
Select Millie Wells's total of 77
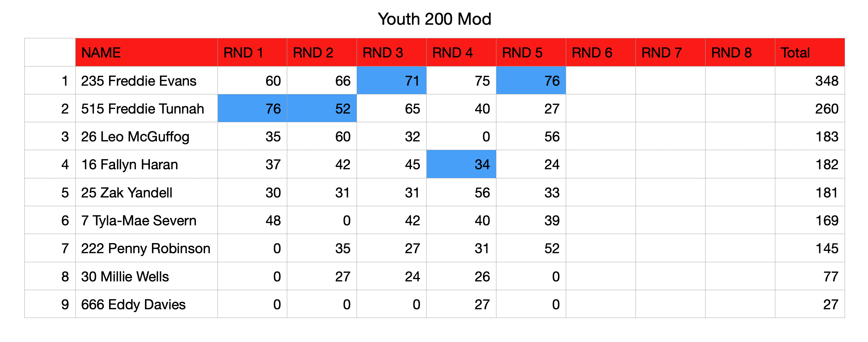(x=810, y=276)
